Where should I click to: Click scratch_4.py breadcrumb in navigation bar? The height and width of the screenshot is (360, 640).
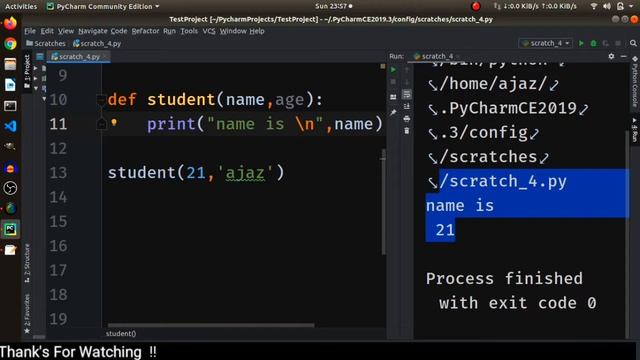(x=97, y=43)
